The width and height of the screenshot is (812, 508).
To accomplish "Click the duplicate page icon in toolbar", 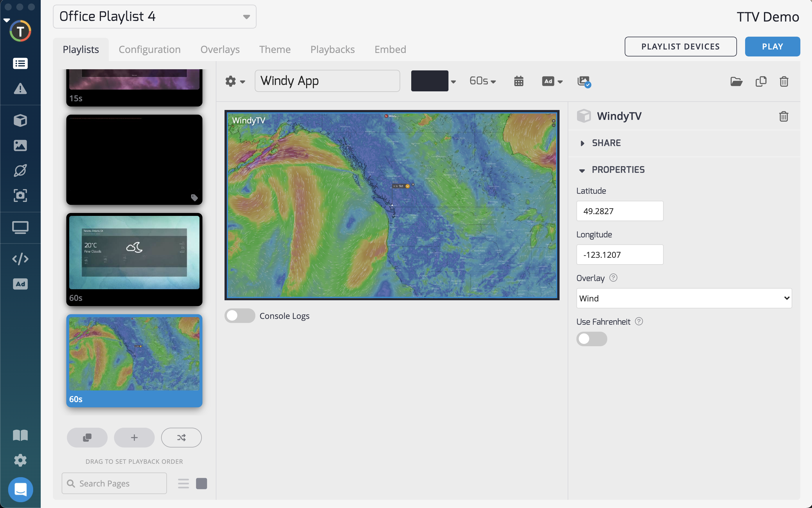I will [761, 81].
